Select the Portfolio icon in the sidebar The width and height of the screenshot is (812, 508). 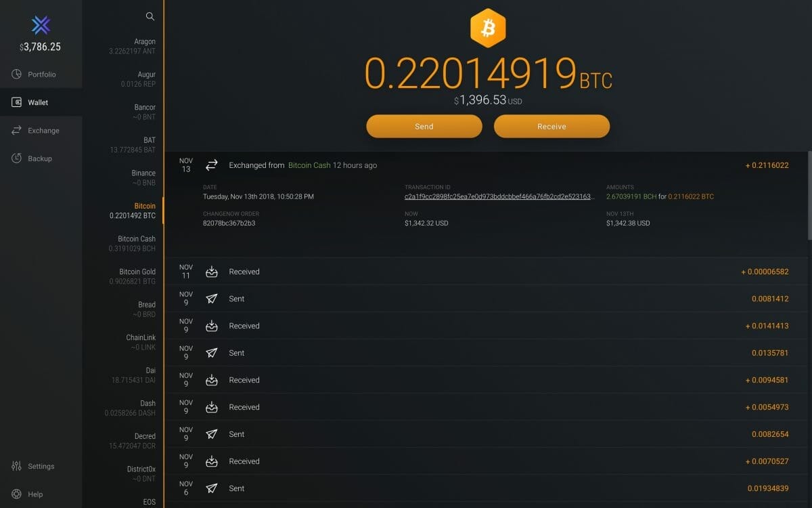pyautogui.click(x=15, y=75)
